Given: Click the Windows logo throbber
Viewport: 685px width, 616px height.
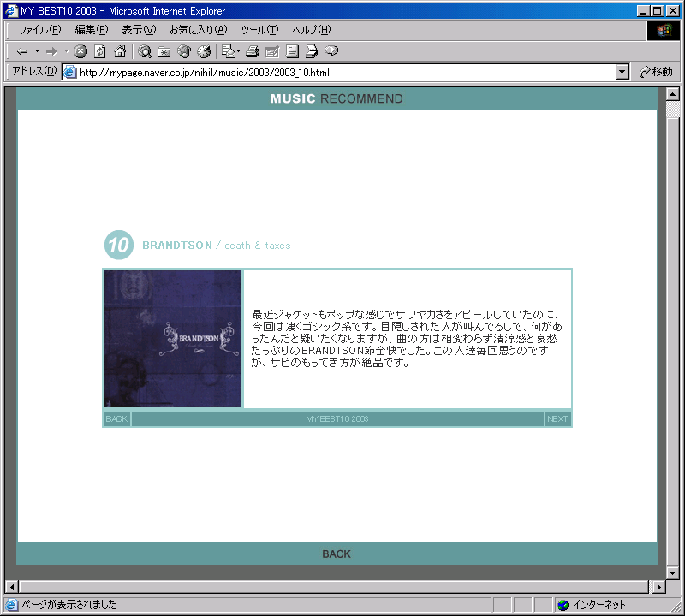Looking at the screenshot, I should (663, 30).
